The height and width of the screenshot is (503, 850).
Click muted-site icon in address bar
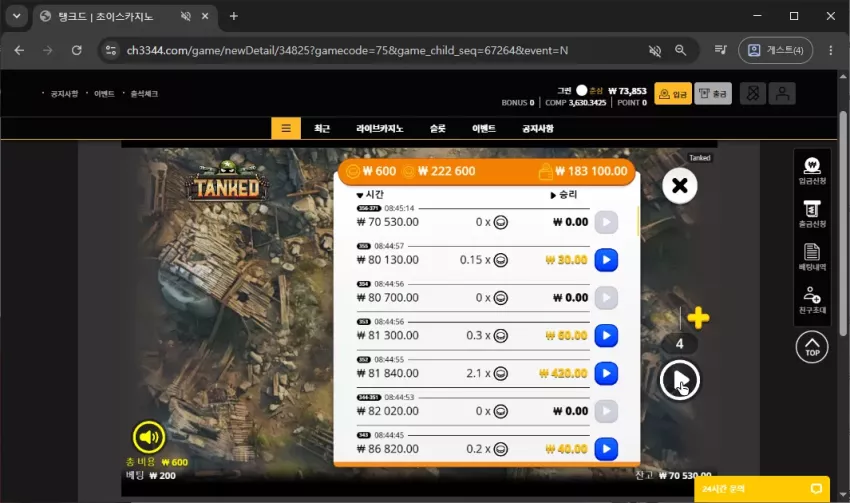(x=655, y=50)
